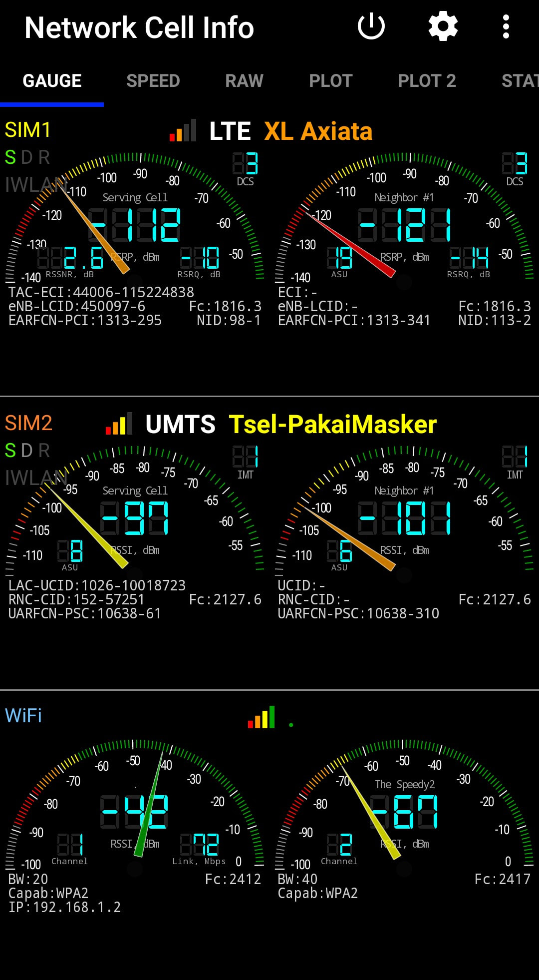Screen dimensions: 539x980
Task: Tap The Speedy2 WiFi gauge
Action: click(404, 804)
